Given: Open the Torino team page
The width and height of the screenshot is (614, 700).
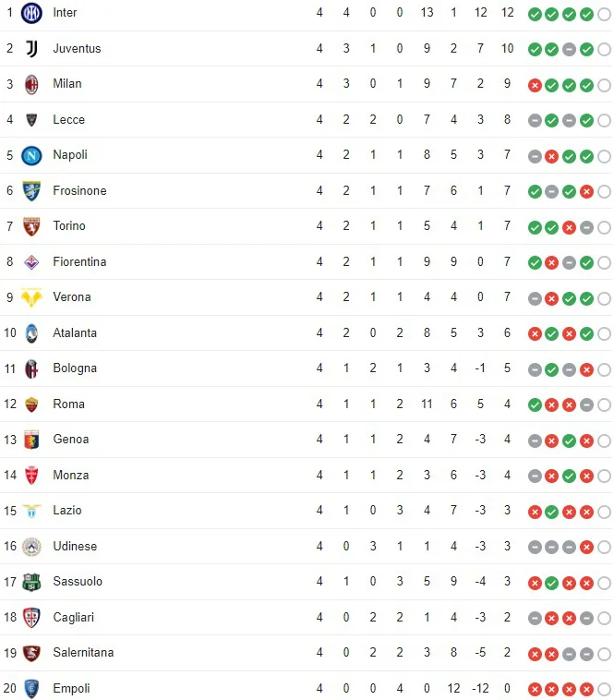Looking at the screenshot, I should [68, 226].
